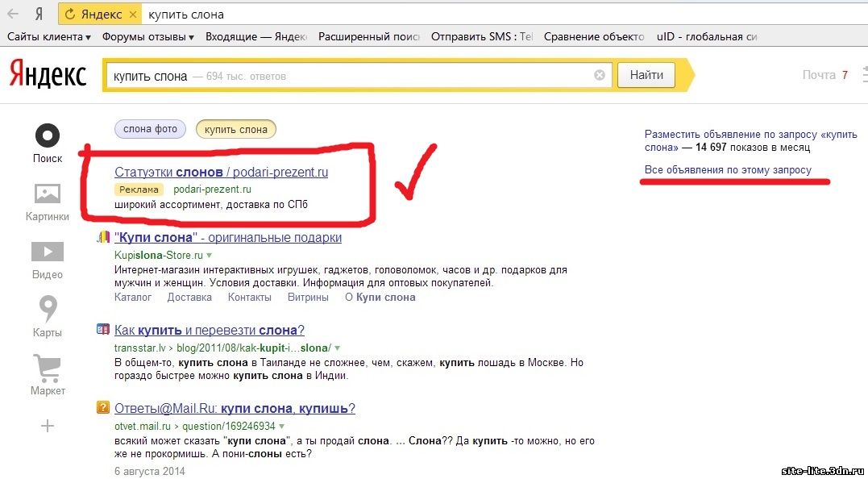Viewport: 868px width, 479px height.
Task: Expand the transstar.lv result options arrow
Action: 337,348
